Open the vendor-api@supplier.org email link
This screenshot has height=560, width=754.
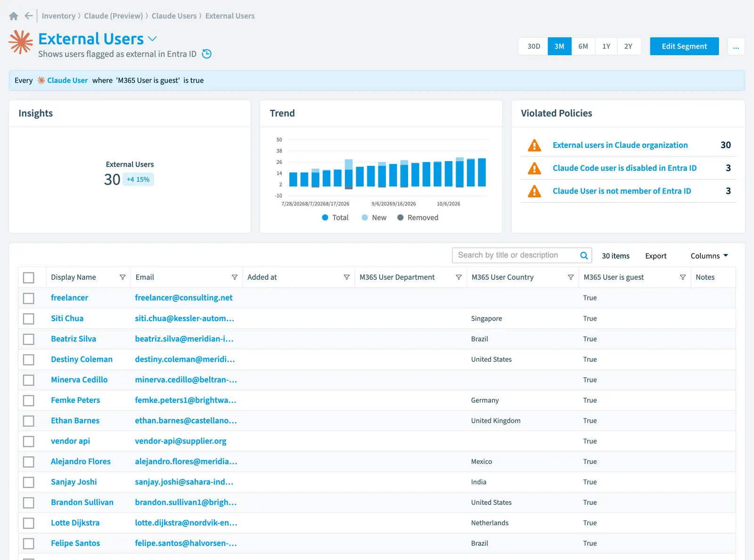(x=180, y=441)
